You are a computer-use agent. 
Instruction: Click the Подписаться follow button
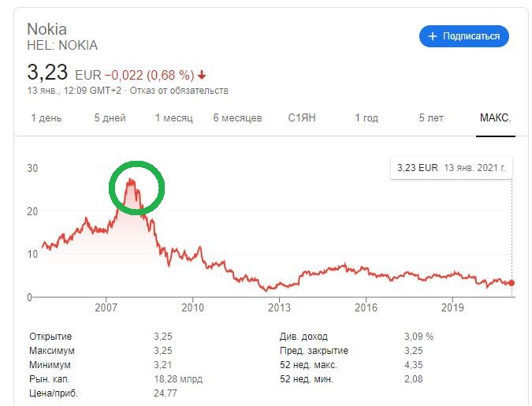click(x=463, y=36)
